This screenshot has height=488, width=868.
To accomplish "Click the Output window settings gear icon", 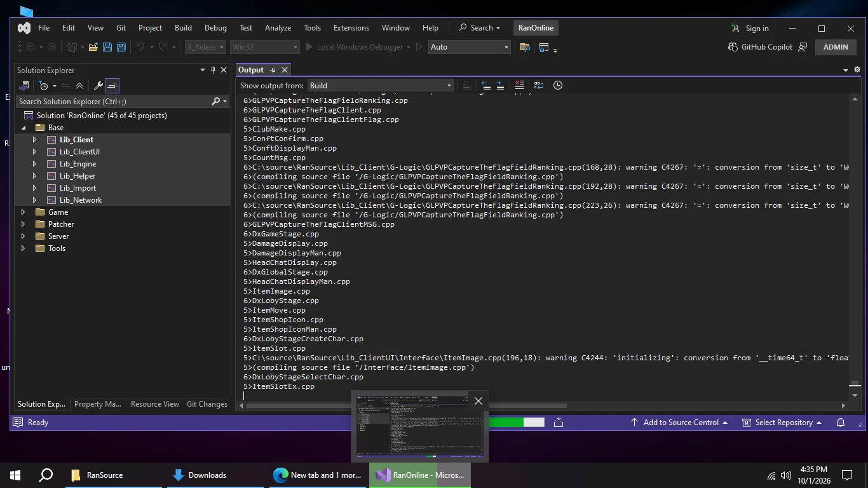I will [857, 70].
